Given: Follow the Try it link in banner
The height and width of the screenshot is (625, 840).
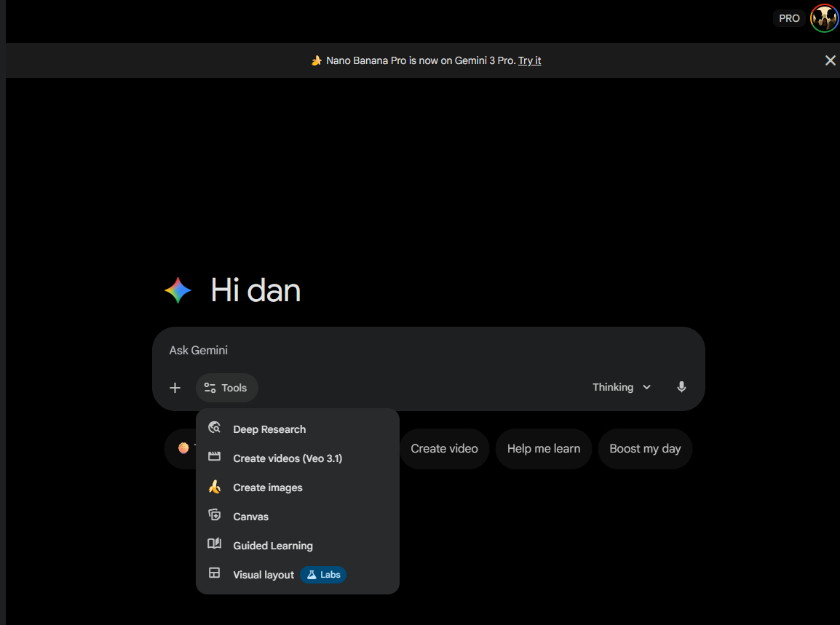Looking at the screenshot, I should [x=529, y=60].
